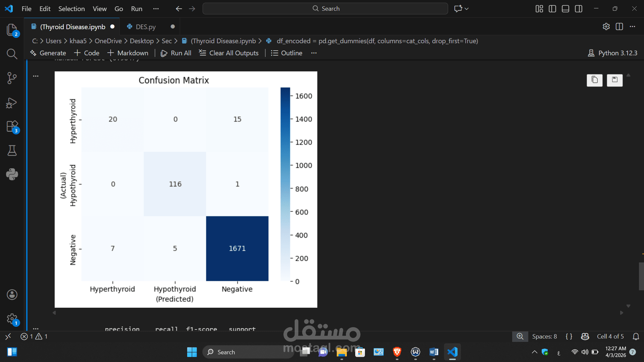Open the Testing flask view
The height and width of the screenshot is (362, 644).
(12, 150)
